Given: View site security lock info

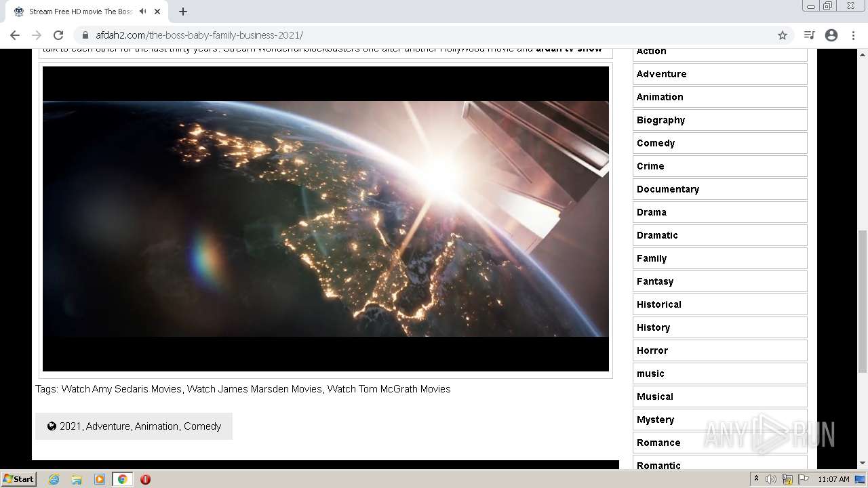Looking at the screenshot, I should [85, 35].
